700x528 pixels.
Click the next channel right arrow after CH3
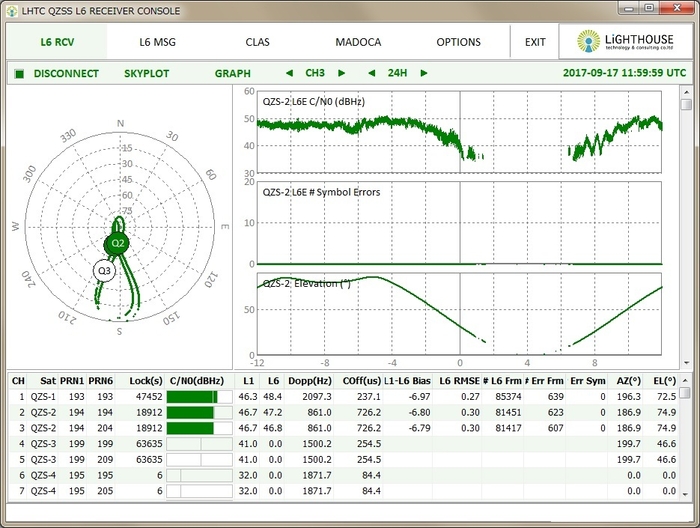pyautogui.click(x=342, y=73)
